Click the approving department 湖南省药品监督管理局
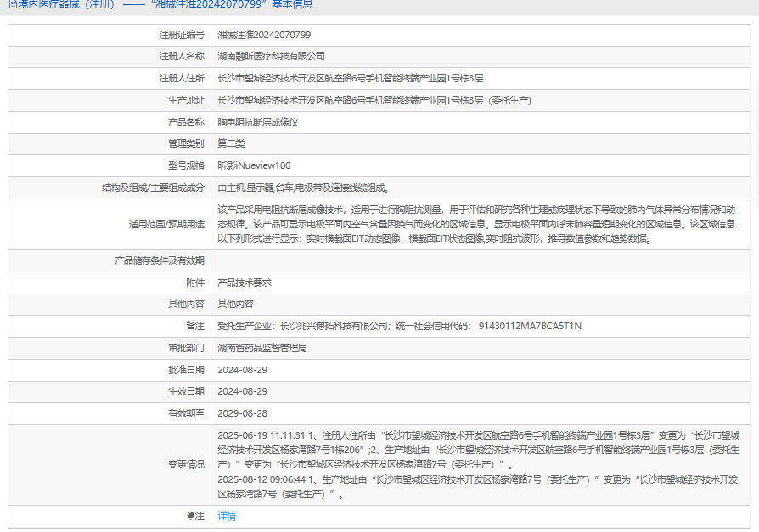The image size is (759, 532). pos(261,348)
